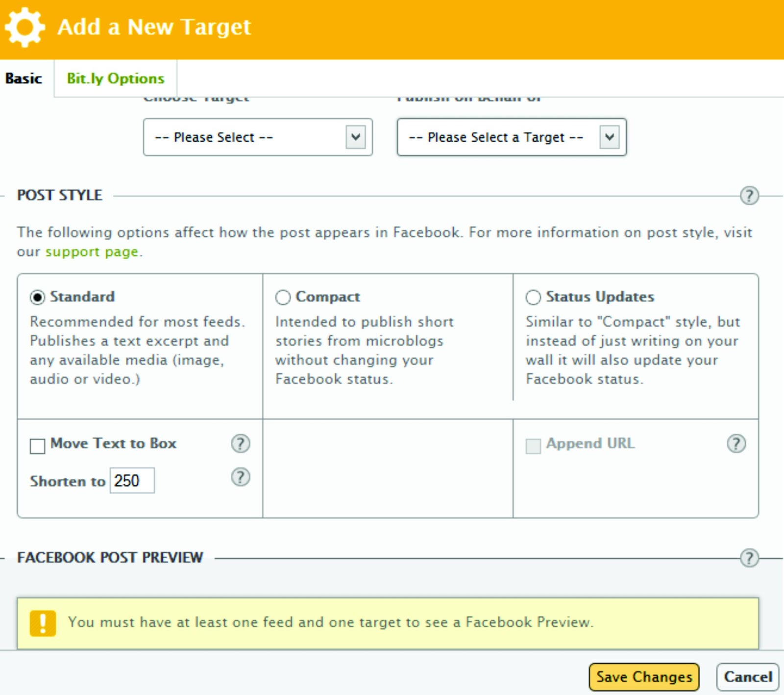Tick the Append URL checkbox

click(x=533, y=446)
